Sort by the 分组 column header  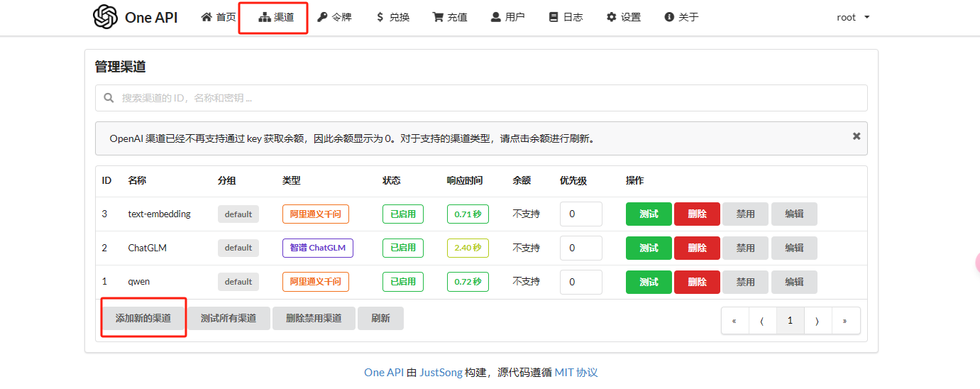(x=226, y=180)
